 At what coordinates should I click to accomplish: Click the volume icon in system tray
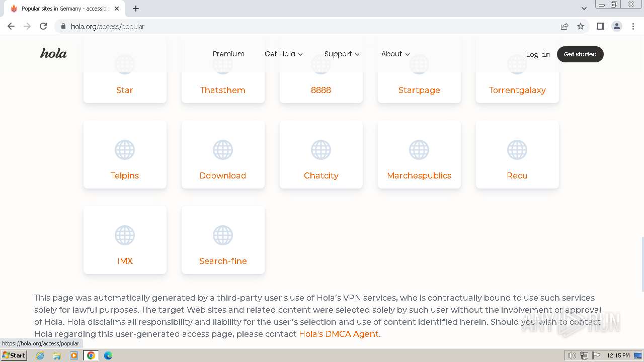[572, 355]
